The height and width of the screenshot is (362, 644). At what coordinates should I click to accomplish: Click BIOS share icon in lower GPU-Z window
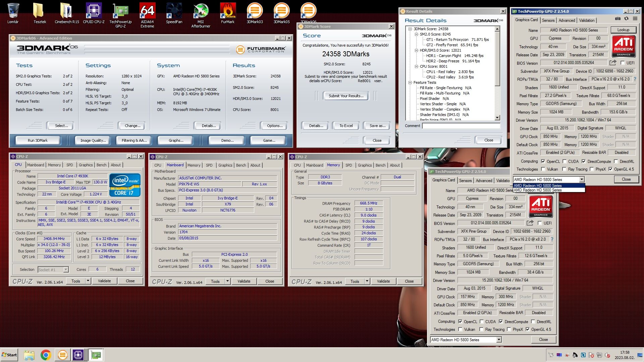(530, 223)
